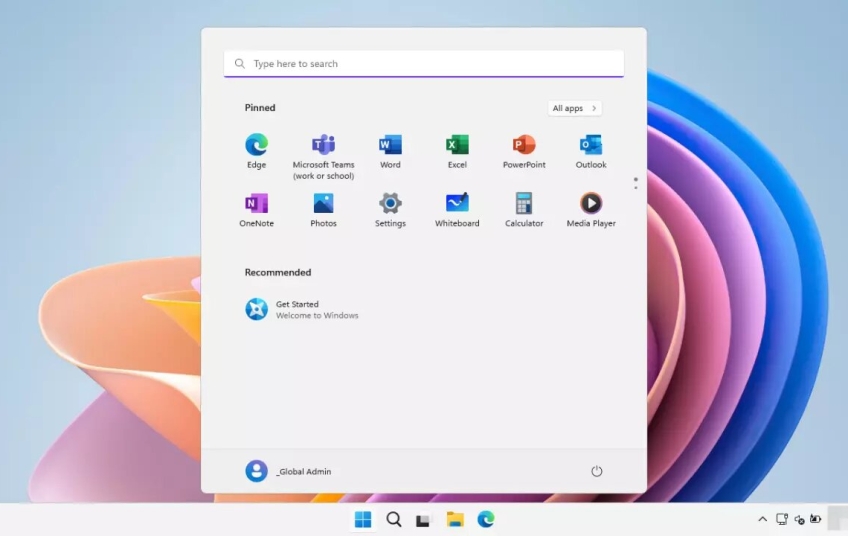The width and height of the screenshot is (848, 536).
Task: Open the Photos app
Action: pos(323,204)
